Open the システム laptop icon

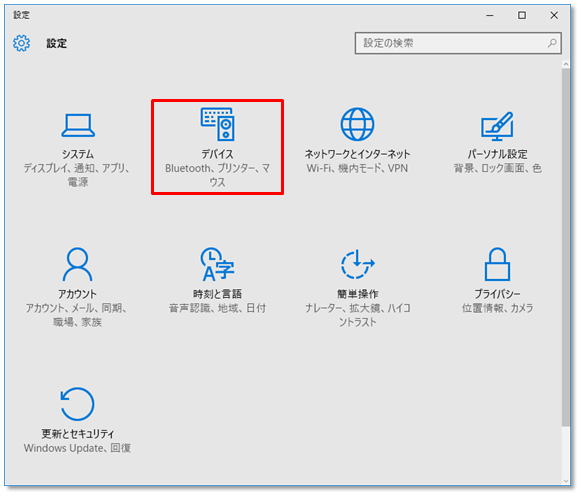[78, 125]
